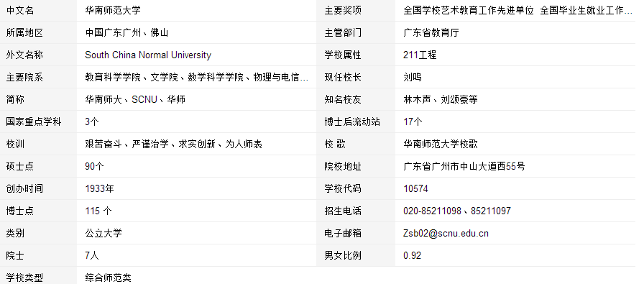Viewport: 644px width, 284px height.
Task: Click the 中国广东广州、佛山 location value
Action: [126, 33]
